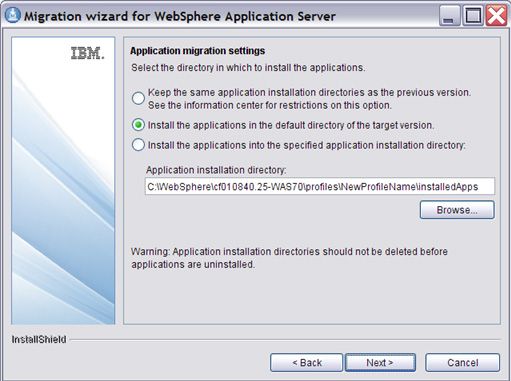This screenshot has height=381, width=511.
Task: Open the Browse... folder chooser
Action: [457, 210]
